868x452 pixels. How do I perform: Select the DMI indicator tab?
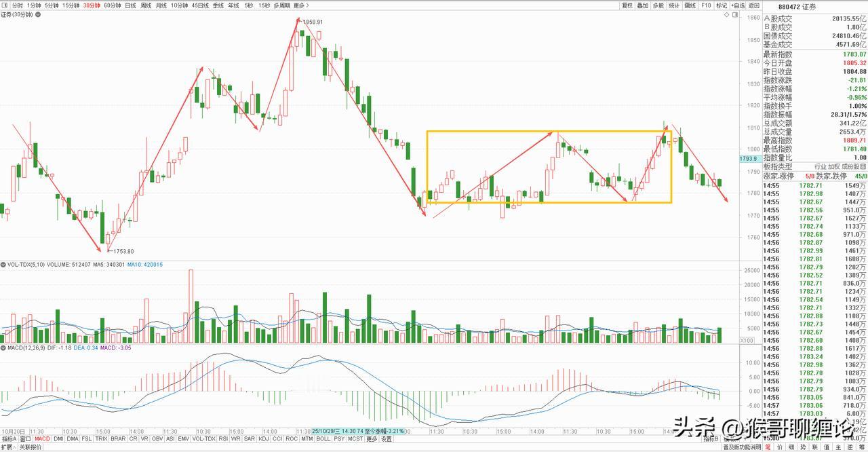(x=59, y=439)
